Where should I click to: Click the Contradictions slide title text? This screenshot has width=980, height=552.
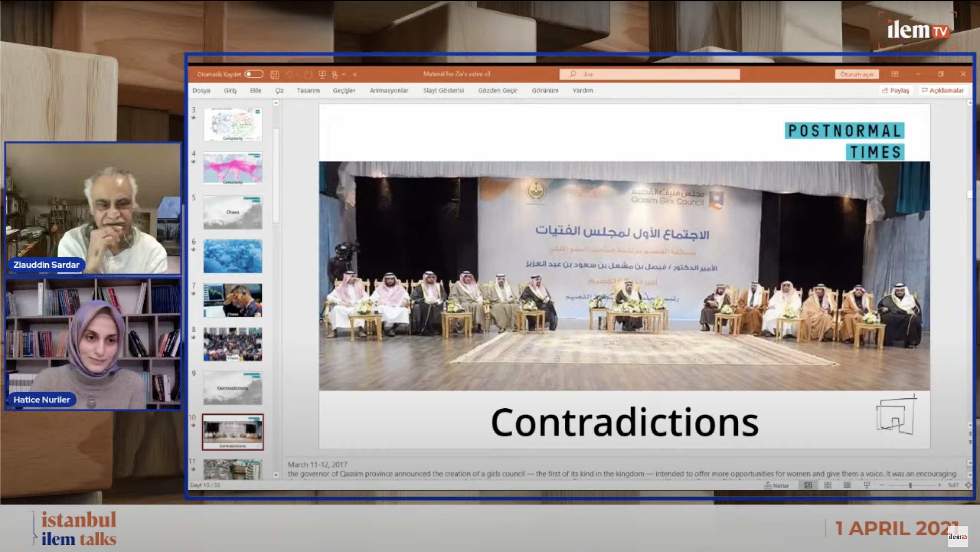[625, 422]
